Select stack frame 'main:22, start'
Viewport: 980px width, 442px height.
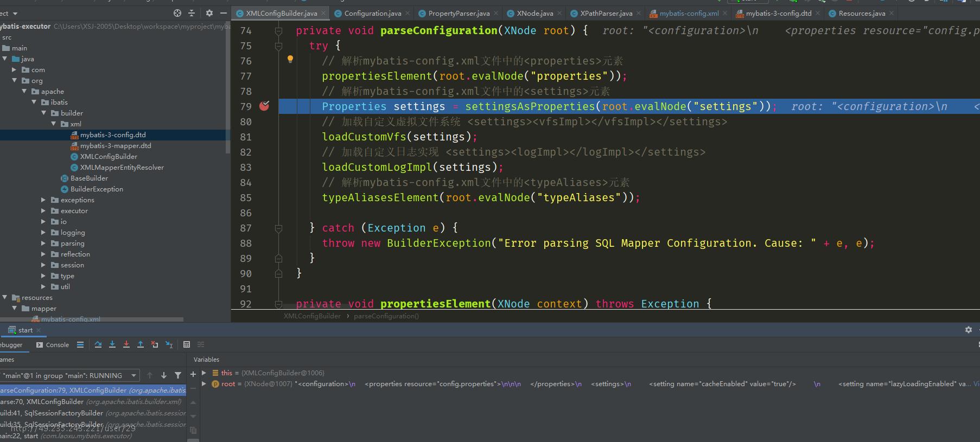point(93,435)
